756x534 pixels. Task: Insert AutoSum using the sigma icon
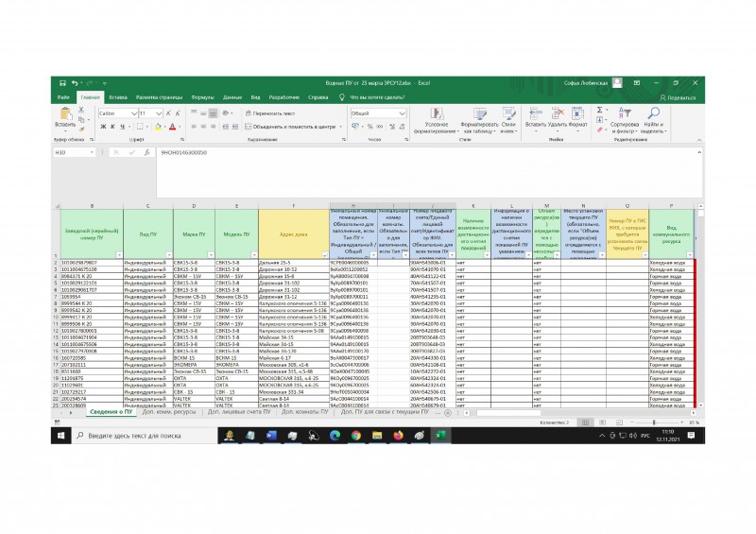coord(599,110)
